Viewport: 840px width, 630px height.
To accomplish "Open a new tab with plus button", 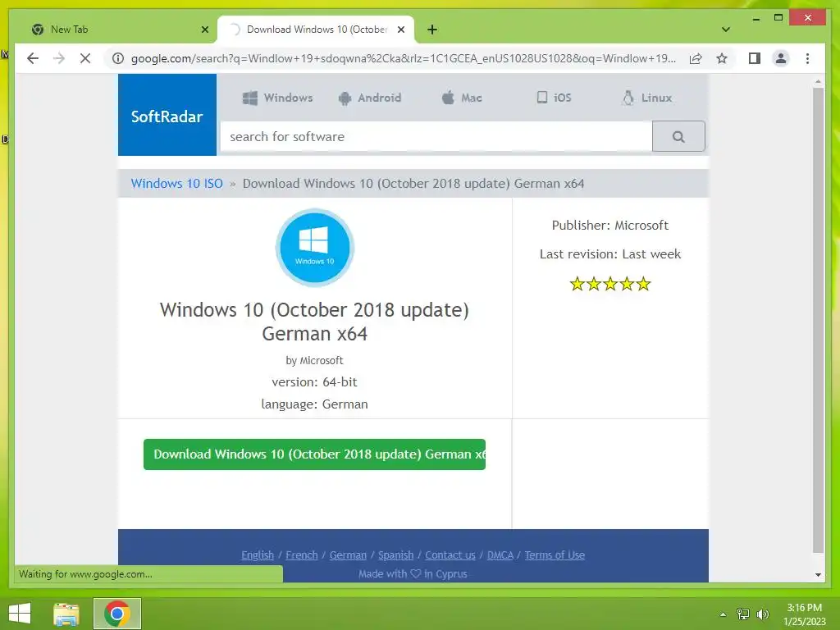I will pyautogui.click(x=432, y=30).
